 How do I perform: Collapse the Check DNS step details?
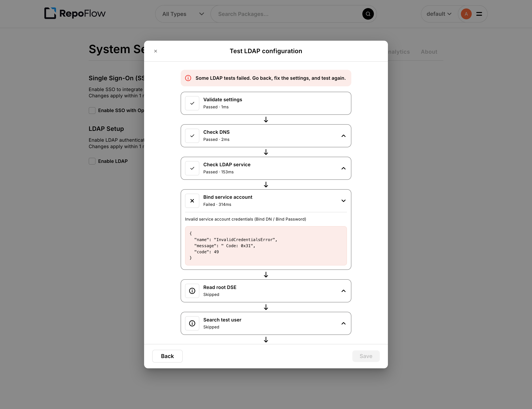pyautogui.click(x=343, y=136)
